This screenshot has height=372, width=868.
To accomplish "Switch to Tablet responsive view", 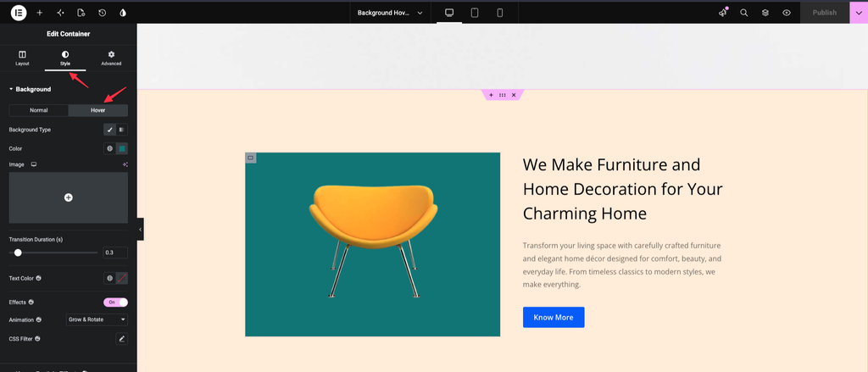I will [475, 12].
